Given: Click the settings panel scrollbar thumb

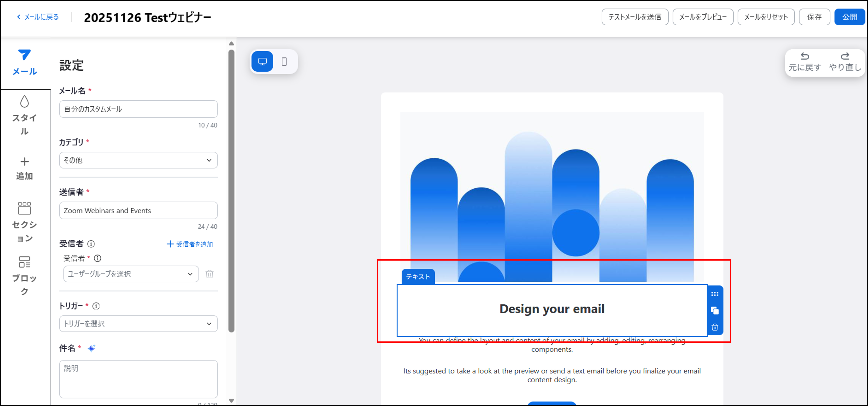Looking at the screenshot, I should tap(231, 191).
